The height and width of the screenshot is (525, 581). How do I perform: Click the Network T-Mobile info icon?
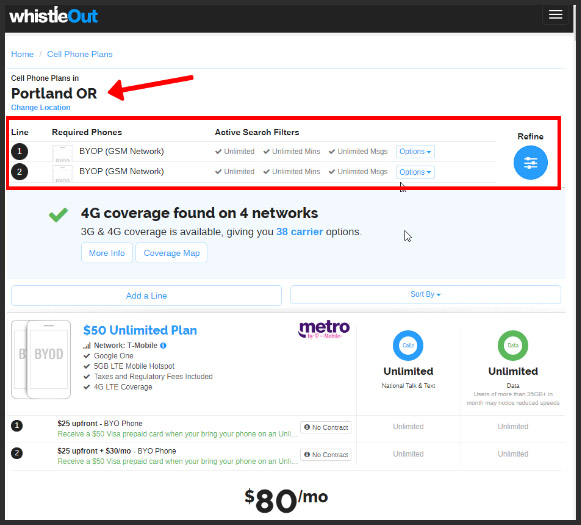pos(163,345)
